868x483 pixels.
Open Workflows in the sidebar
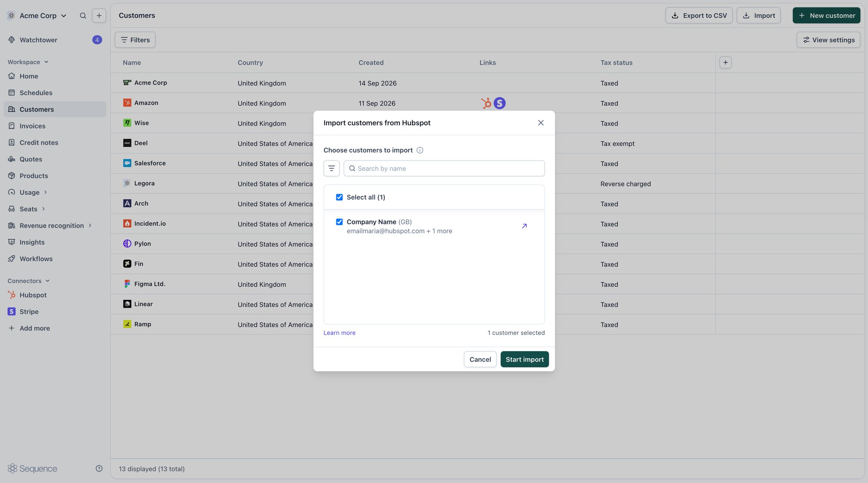click(x=55, y=259)
